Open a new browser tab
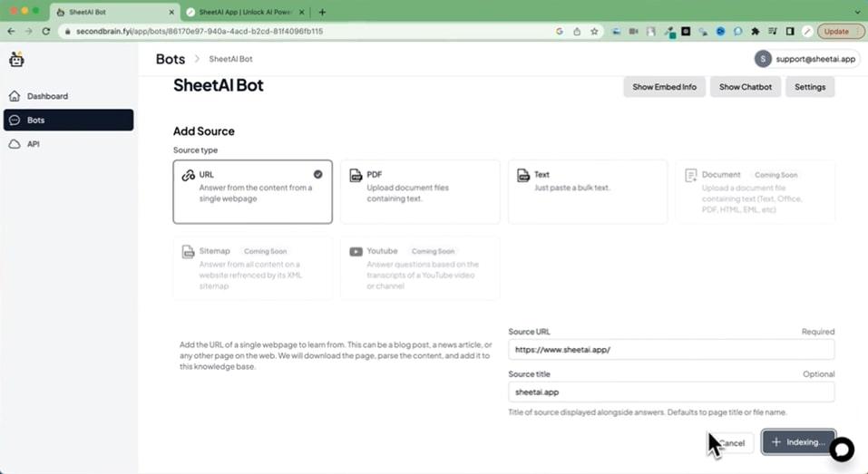868x474 pixels. click(x=322, y=12)
